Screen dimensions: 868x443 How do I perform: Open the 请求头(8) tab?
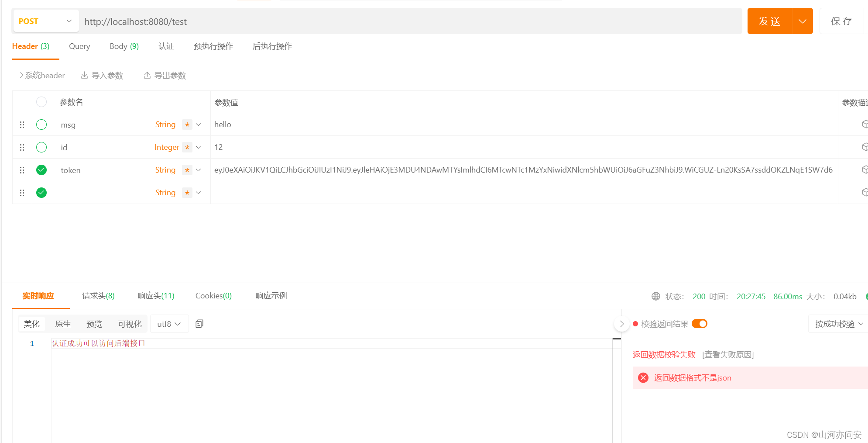point(98,296)
